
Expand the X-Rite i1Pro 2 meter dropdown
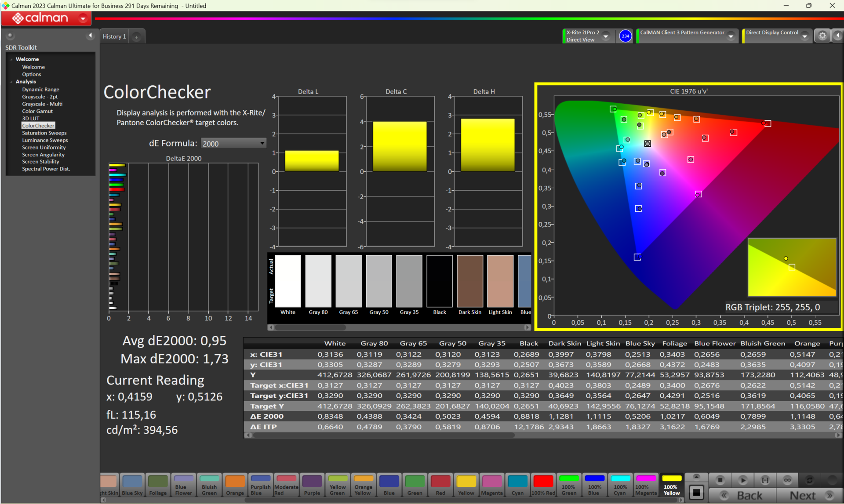click(606, 36)
